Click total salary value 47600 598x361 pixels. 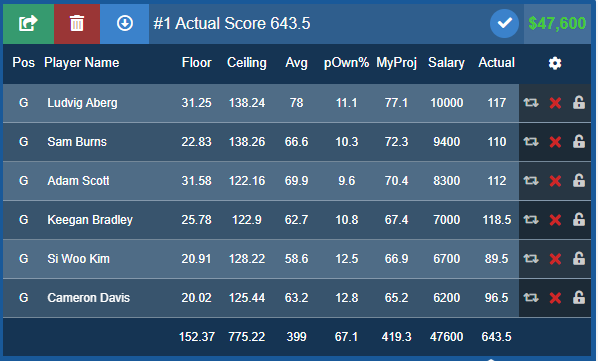[x=447, y=337]
